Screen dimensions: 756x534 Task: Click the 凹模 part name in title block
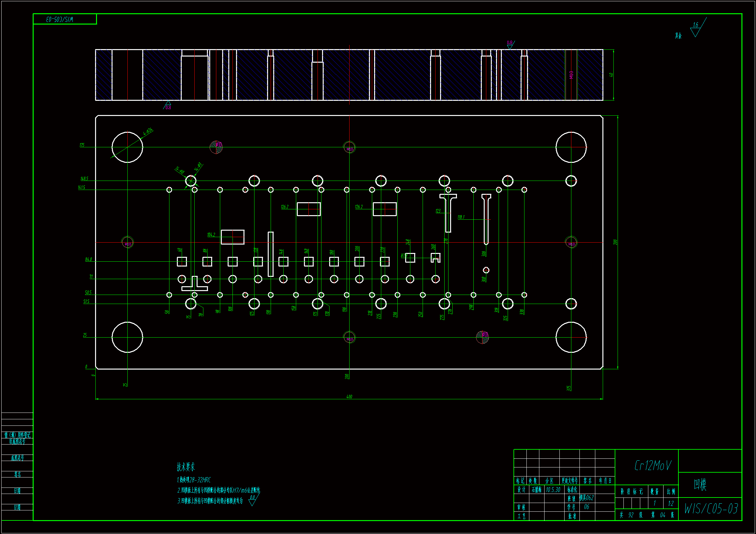click(x=700, y=484)
